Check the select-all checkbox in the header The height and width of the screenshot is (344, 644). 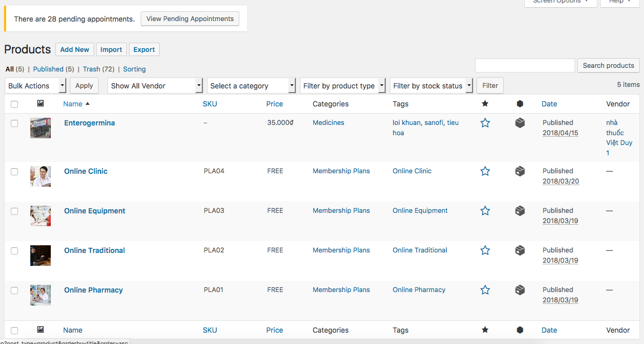pyautogui.click(x=14, y=104)
